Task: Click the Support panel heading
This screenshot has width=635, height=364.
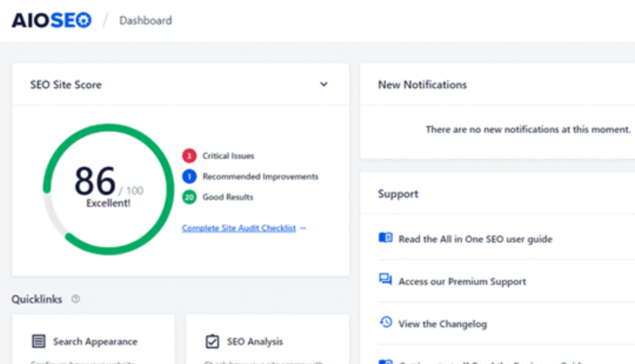Action: click(x=398, y=194)
